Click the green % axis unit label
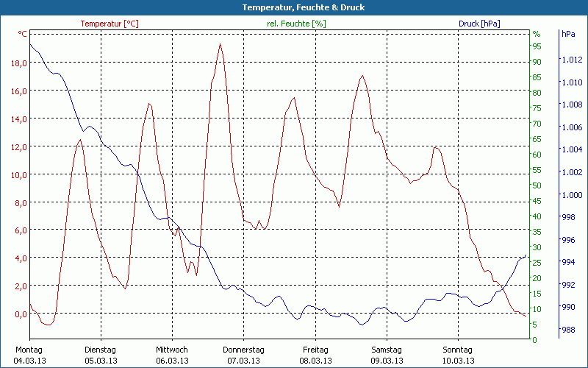 537,34
